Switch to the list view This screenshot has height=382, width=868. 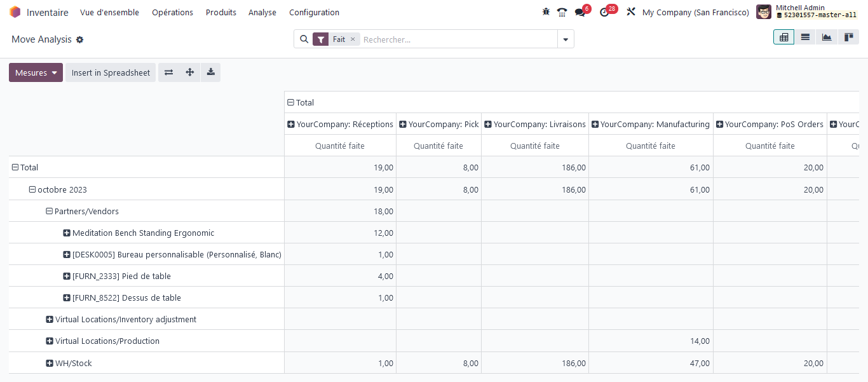[805, 37]
